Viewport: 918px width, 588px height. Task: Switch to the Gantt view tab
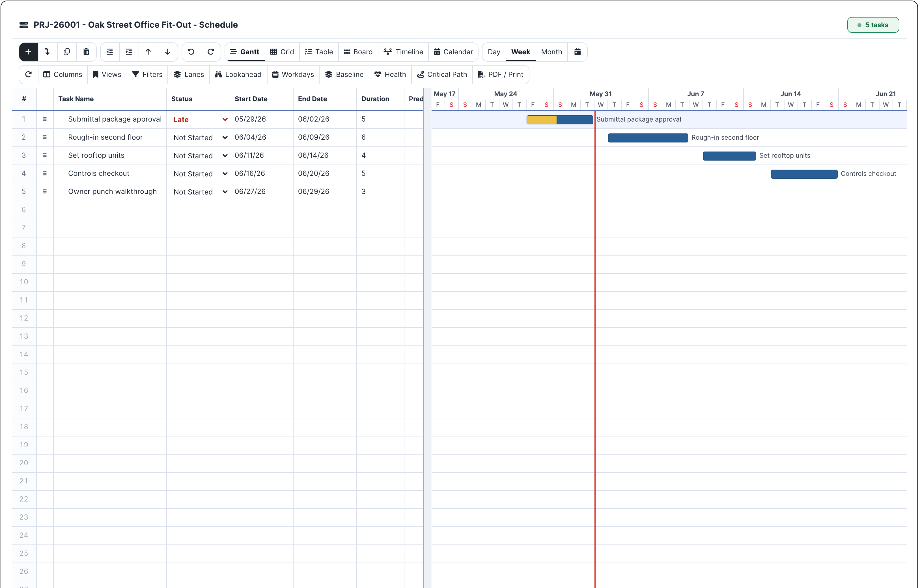245,52
